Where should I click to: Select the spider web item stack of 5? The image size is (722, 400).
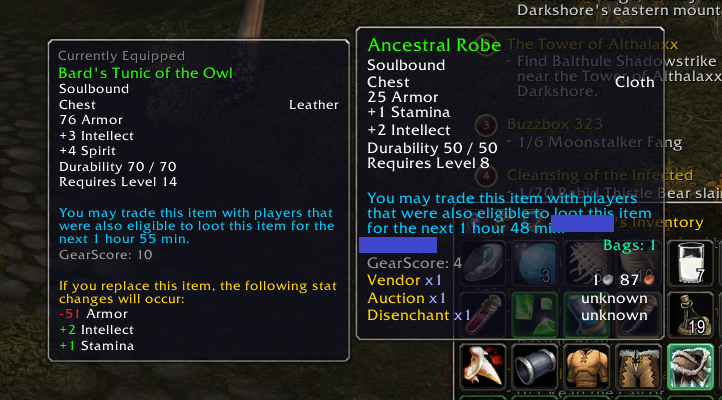[587, 263]
